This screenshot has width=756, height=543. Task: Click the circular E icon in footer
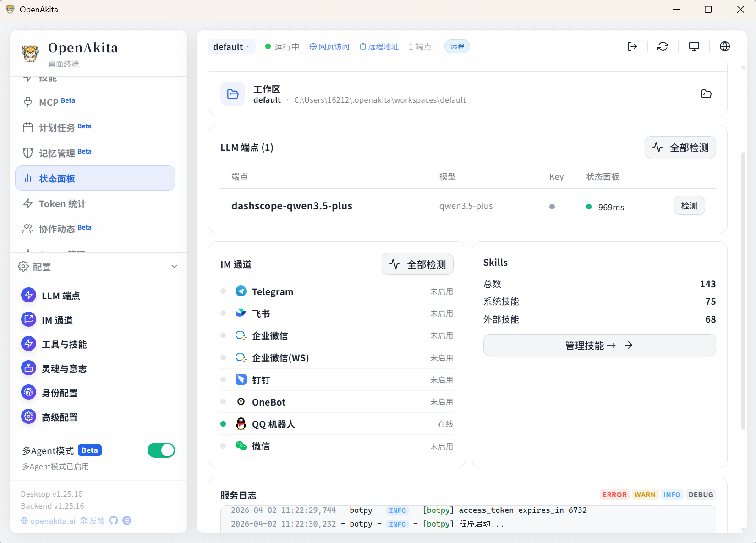(x=127, y=521)
